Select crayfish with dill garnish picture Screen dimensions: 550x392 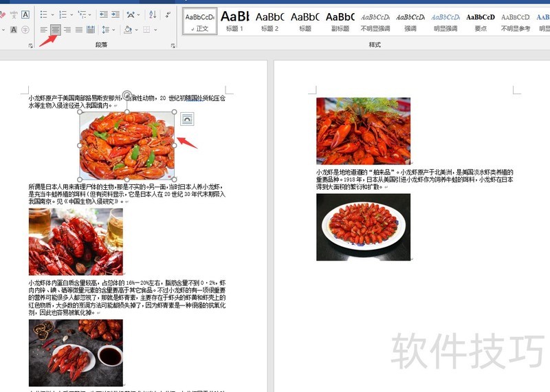coord(364,131)
